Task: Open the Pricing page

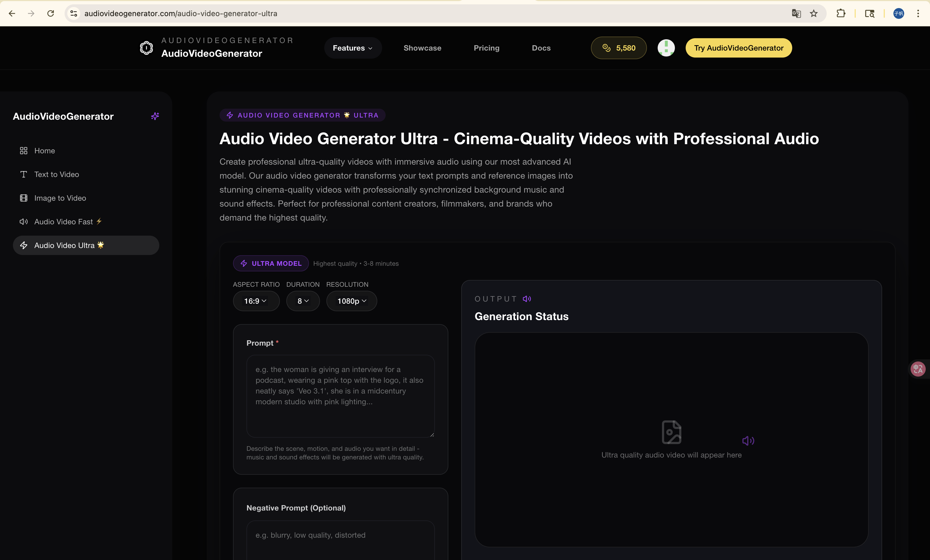Action: pos(487,48)
